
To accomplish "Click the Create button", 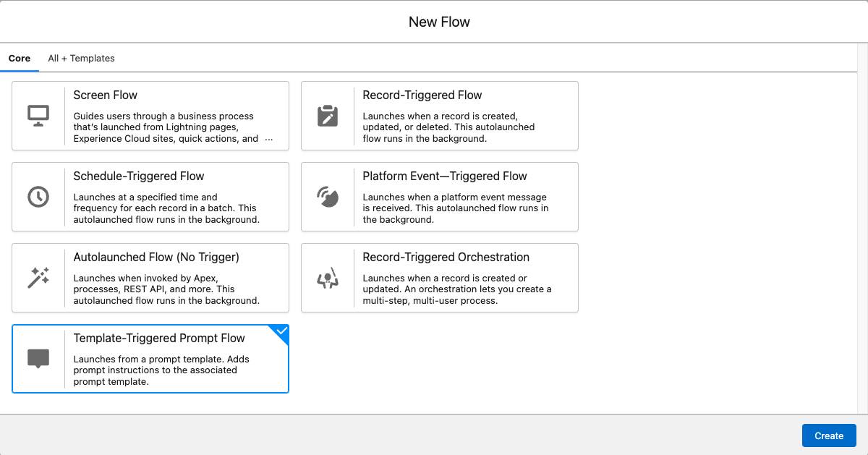I will (829, 435).
